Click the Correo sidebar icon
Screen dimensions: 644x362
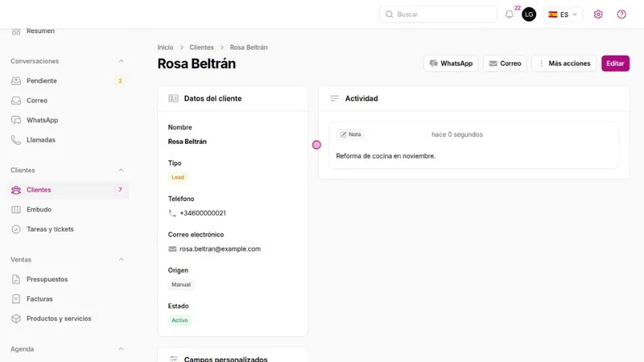tap(16, 101)
